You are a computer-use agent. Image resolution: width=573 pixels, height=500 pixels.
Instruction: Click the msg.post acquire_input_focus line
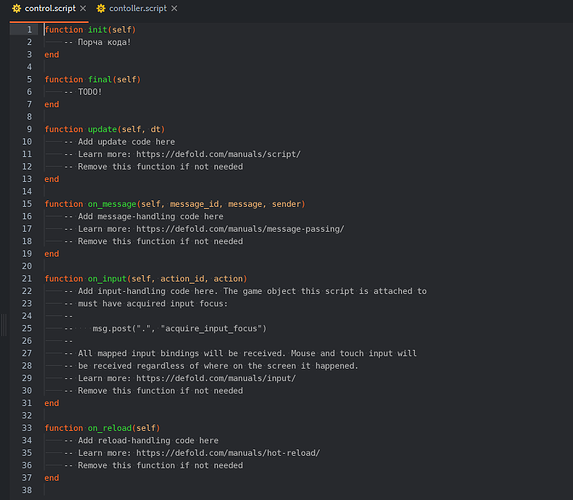click(x=179, y=329)
